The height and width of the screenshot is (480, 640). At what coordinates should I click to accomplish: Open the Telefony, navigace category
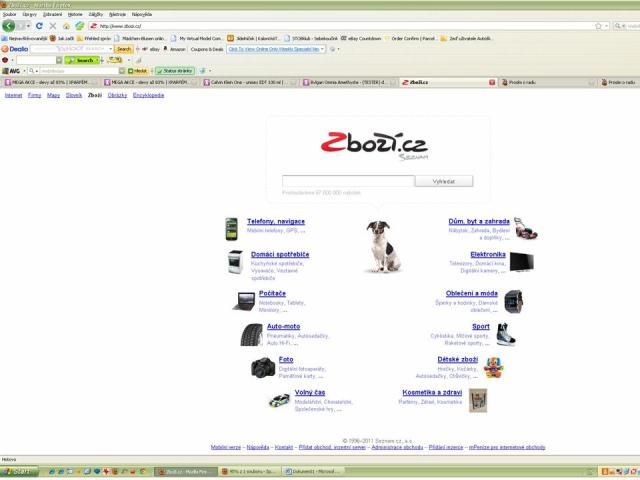276,221
